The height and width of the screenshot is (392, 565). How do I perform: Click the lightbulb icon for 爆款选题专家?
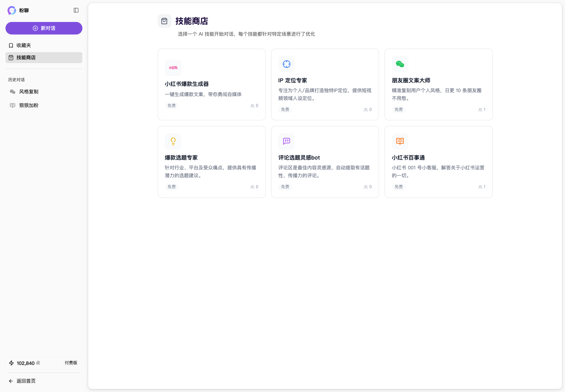pyautogui.click(x=173, y=142)
